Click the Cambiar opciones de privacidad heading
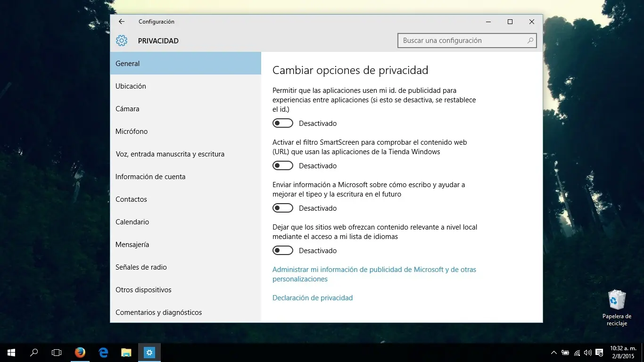 (x=350, y=71)
